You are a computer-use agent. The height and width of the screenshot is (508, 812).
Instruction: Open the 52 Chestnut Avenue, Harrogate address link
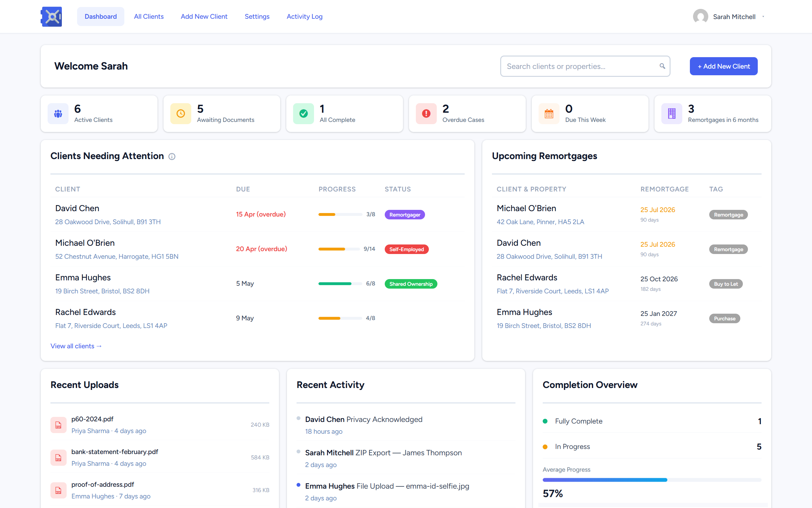pyautogui.click(x=117, y=256)
